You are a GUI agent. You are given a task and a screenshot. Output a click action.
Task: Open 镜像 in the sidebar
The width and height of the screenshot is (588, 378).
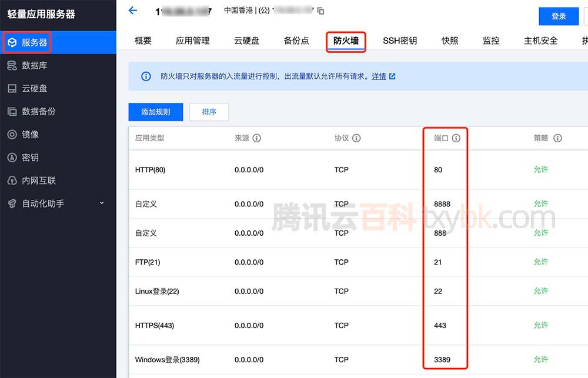[x=58, y=135]
